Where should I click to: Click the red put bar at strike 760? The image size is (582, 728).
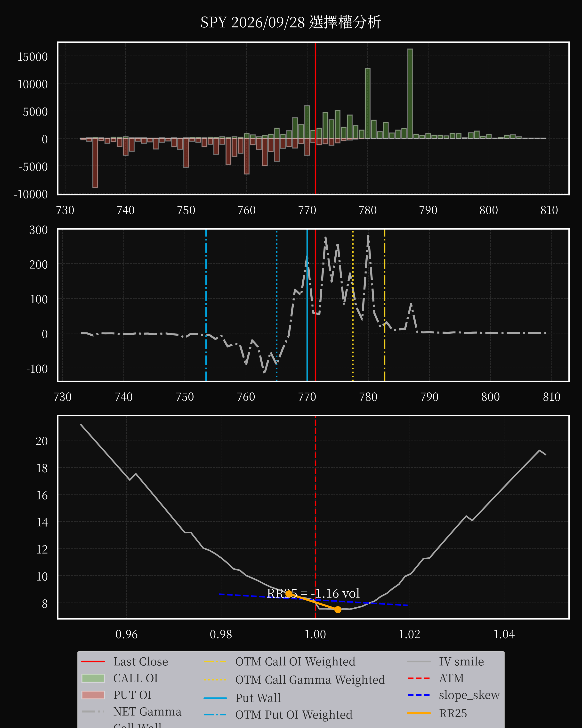coord(247,156)
